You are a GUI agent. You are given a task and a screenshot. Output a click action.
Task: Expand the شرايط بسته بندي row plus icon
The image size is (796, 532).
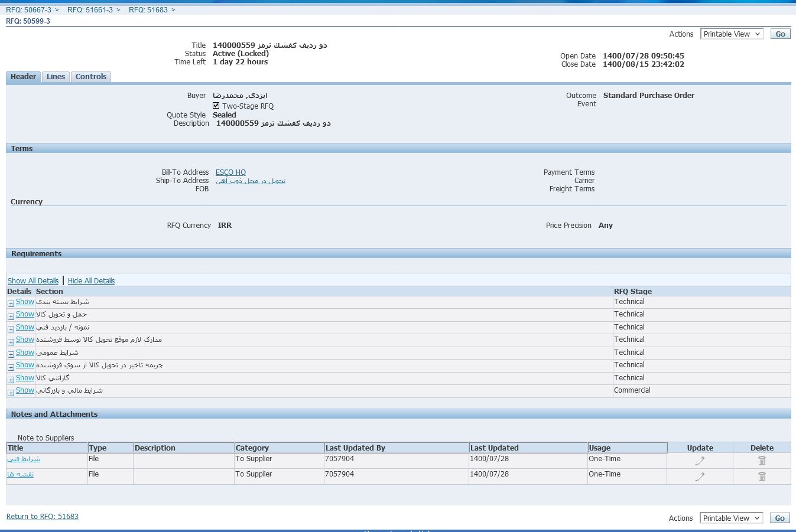coord(11,303)
